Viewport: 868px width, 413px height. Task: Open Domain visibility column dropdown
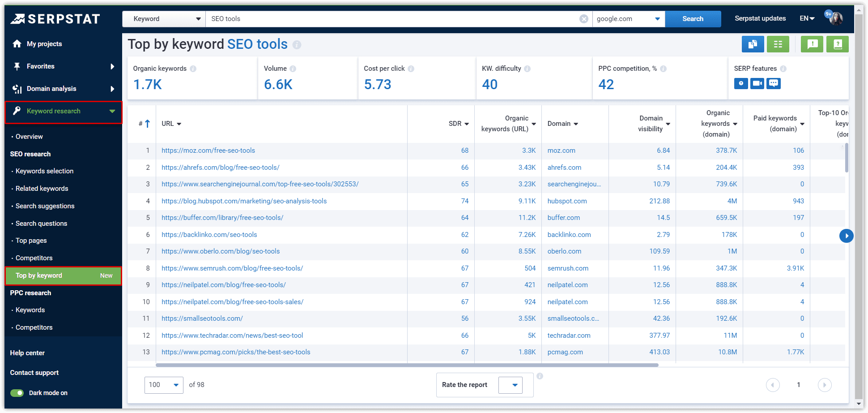[x=668, y=124]
